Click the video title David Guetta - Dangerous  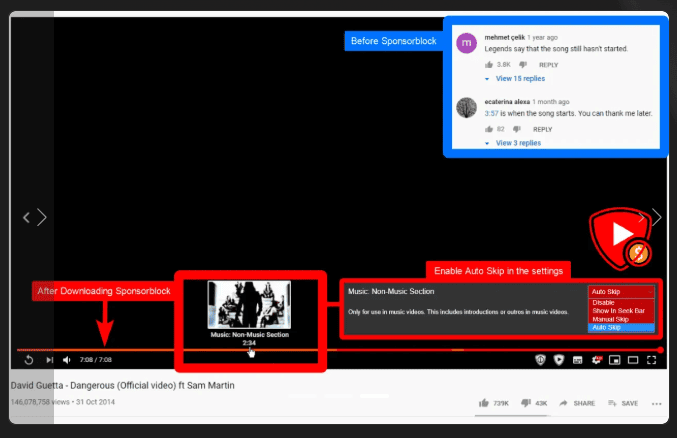click(x=123, y=385)
